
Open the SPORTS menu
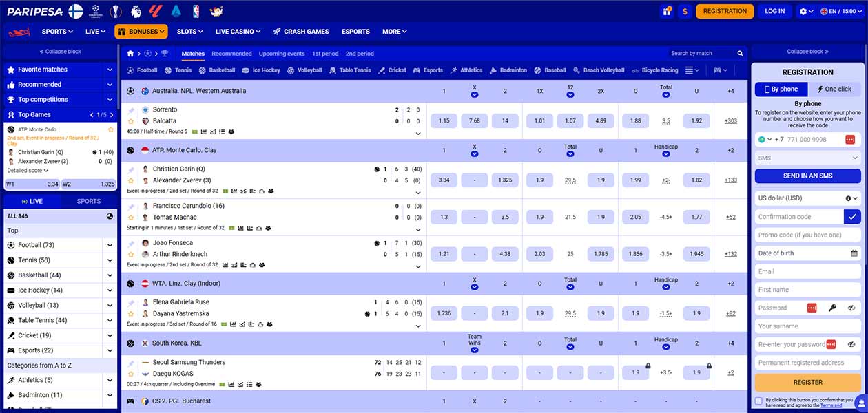pos(56,32)
